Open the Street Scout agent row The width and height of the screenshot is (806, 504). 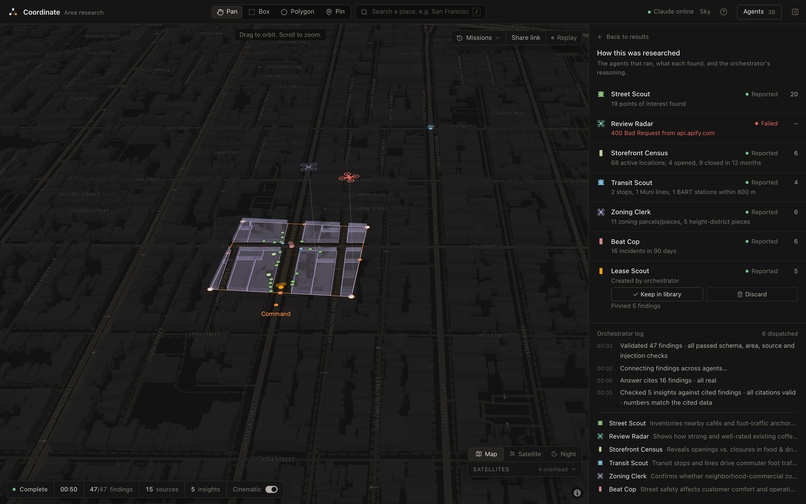point(697,99)
